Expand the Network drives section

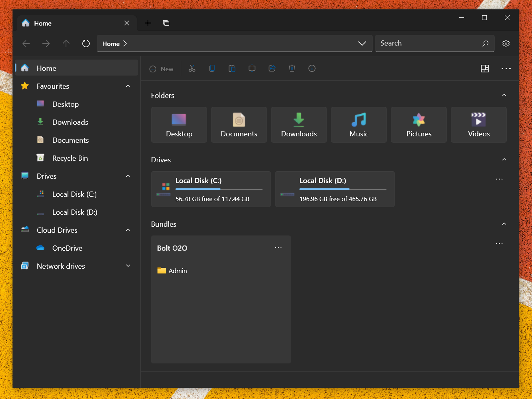pos(128,265)
